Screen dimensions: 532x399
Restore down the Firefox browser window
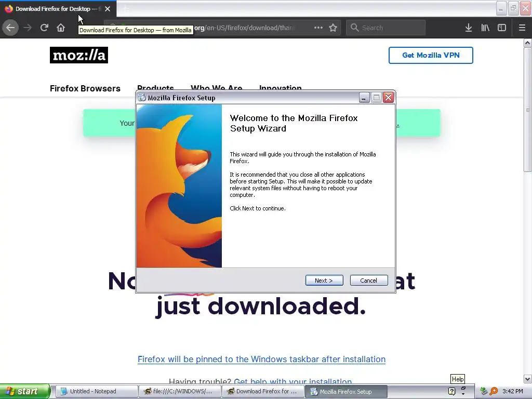click(x=513, y=8)
